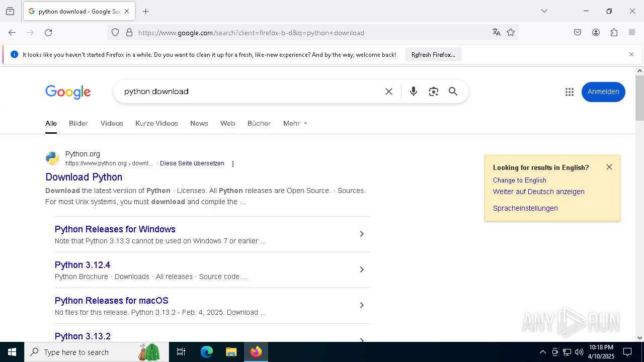Expand chevron beside Python 3.12.4
Image resolution: width=644 pixels, height=362 pixels.
tap(362, 269)
